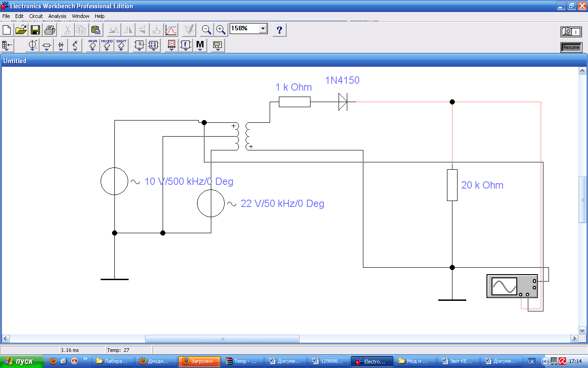Open the Instruments parts bin
Image resolution: width=588 pixels, height=368 pixels.
(x=218, y=46)
